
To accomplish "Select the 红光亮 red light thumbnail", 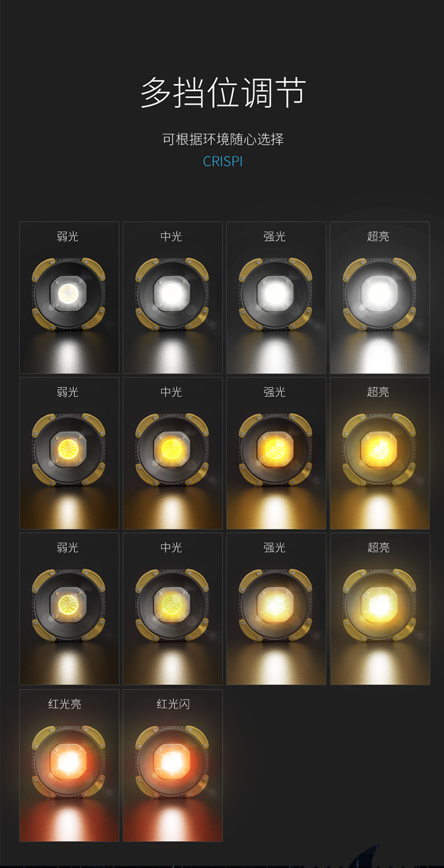I will point(69,766).
